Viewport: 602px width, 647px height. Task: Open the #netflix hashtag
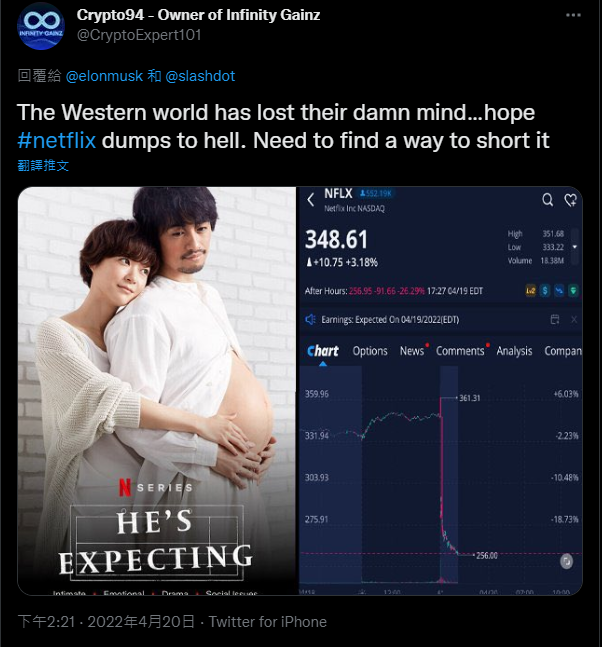pos(57,140)
